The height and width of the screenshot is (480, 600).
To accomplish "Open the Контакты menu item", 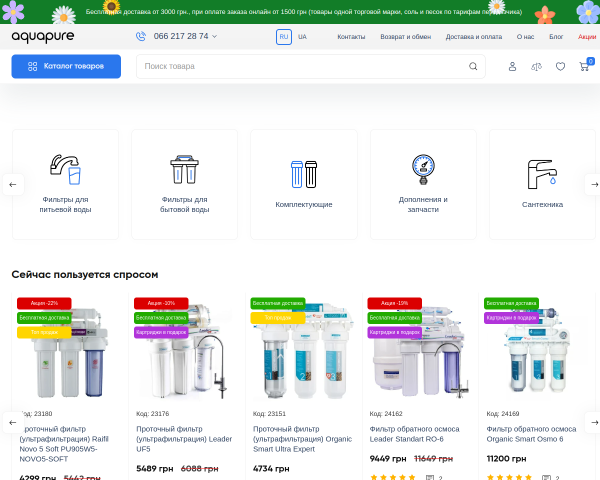I will tap(351, 37).
